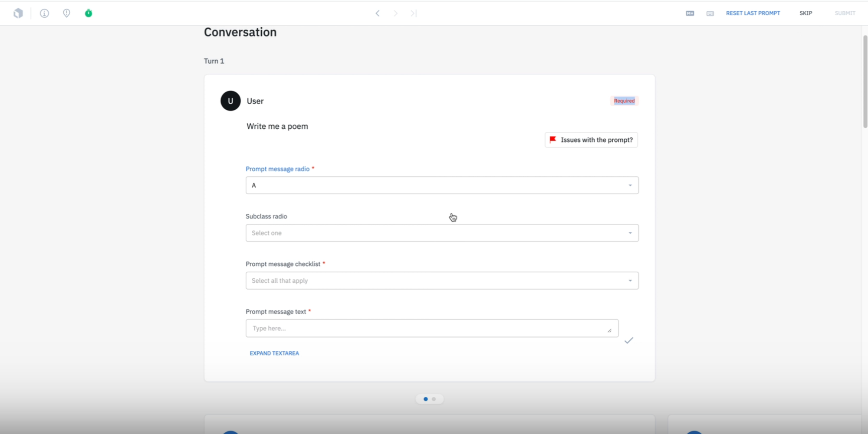Click the SUBMIT button
This screenshot has width=868, height=434.
point(845,13)
